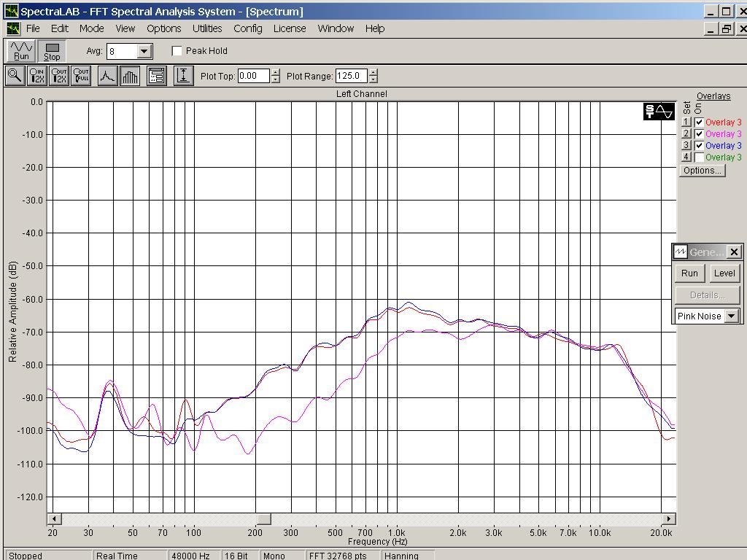Turn off the magenta overlay 2 checkbox
The width and height of the screenshot is (747, 560).
coord(699,134)
